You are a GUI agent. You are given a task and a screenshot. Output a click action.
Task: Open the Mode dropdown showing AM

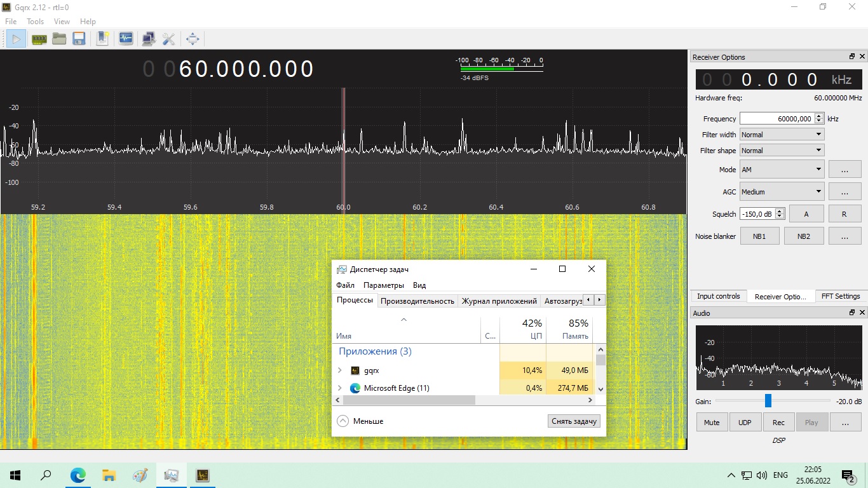pos(781,170)
